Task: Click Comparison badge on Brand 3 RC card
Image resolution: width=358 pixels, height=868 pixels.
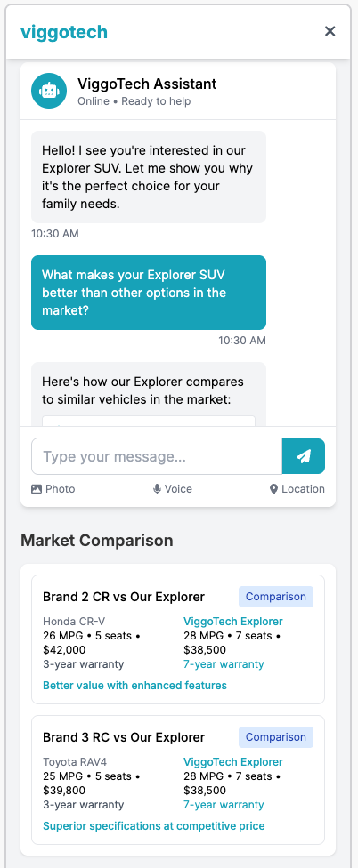Action: [276, 737]
